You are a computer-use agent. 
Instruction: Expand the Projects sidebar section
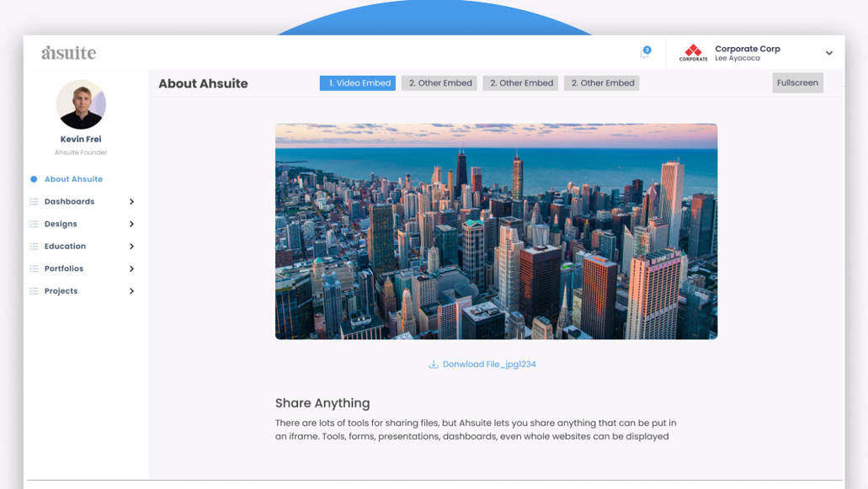(131, 290)
